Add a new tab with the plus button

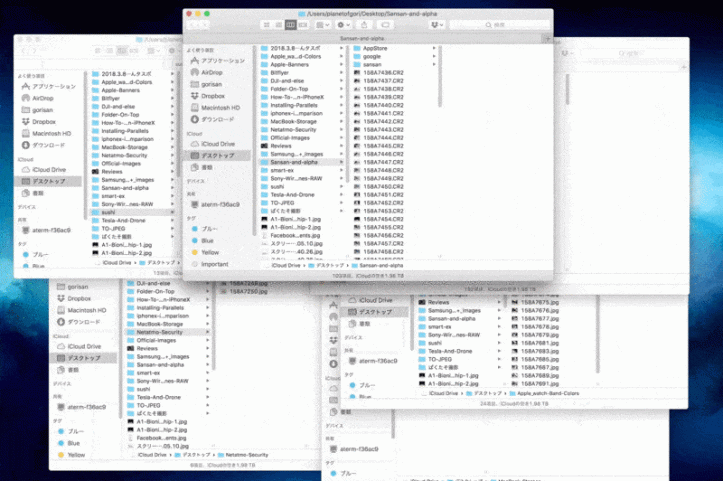pos(547,39)
